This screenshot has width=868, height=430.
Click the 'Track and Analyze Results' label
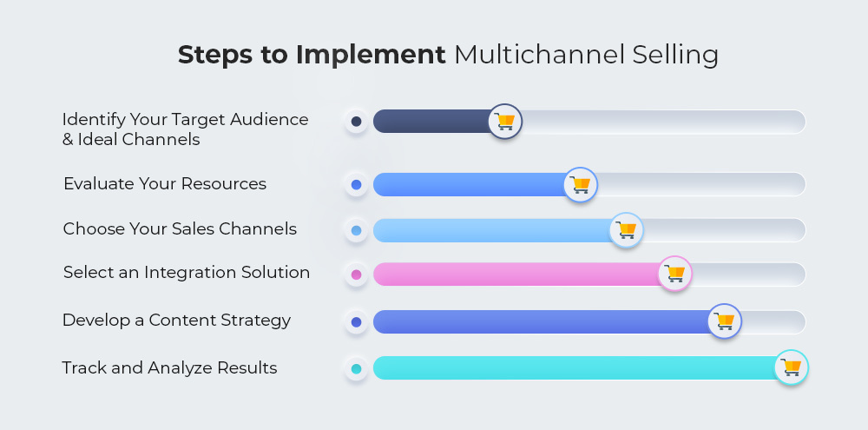click(x=169, y=368)
